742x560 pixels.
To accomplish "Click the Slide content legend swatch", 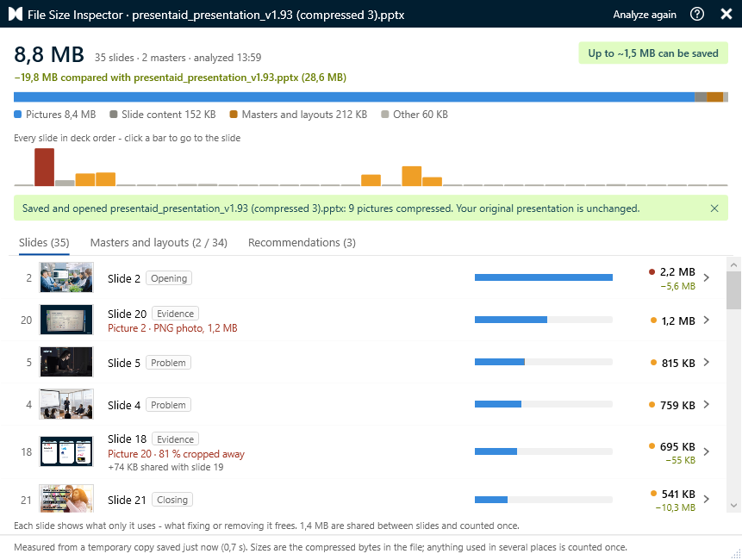I will (114, 115).
